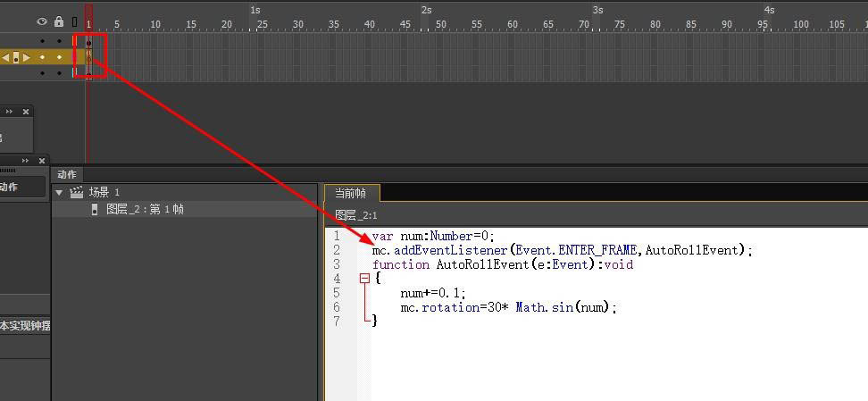
Task: Click the closing brace on code line 7
Action: (x=375, y=320)
